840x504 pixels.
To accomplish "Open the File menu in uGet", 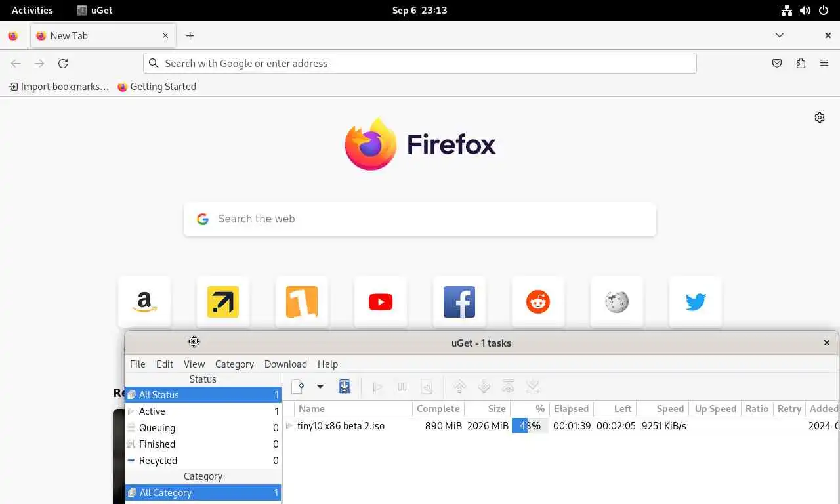I will 138,364.
